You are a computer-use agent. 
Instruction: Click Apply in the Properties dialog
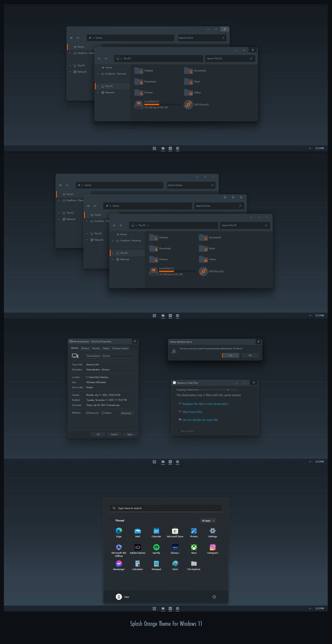coord(130,434)
